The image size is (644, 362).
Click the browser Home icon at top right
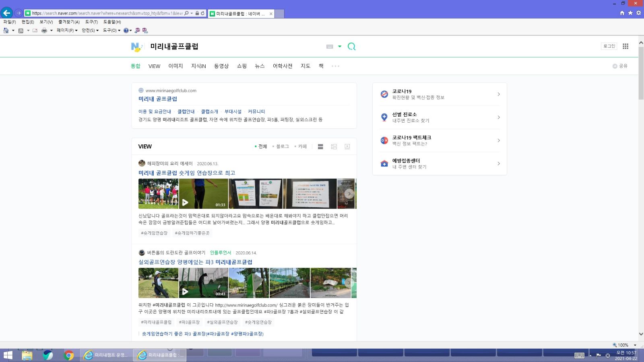pyautogui.click(x=622, y=13)
